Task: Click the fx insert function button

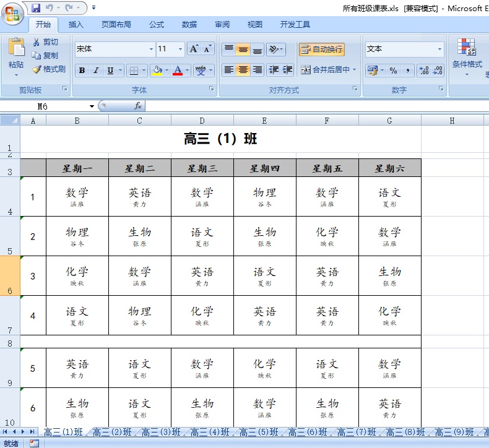Action: (138, 106)
